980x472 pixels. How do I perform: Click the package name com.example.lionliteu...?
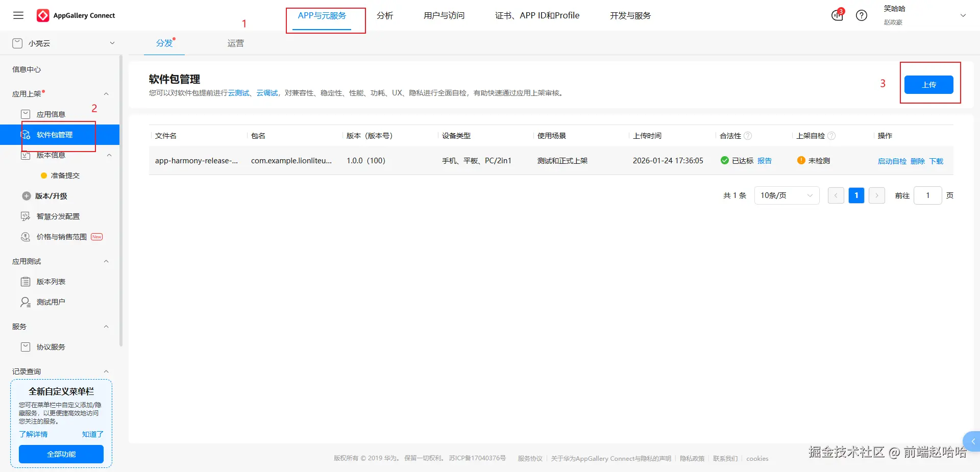pyautogui.click(x=291, y=161)
